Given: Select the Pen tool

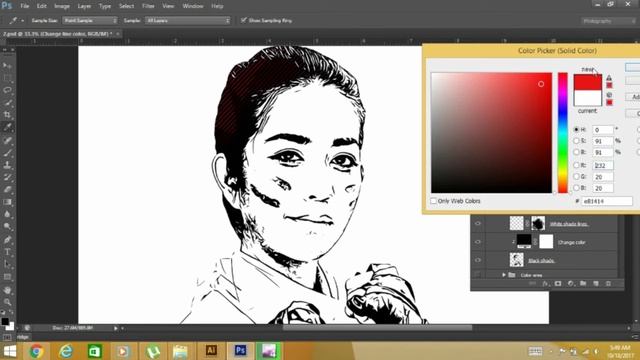Looking at the screenshot, I should pos(7,240).
